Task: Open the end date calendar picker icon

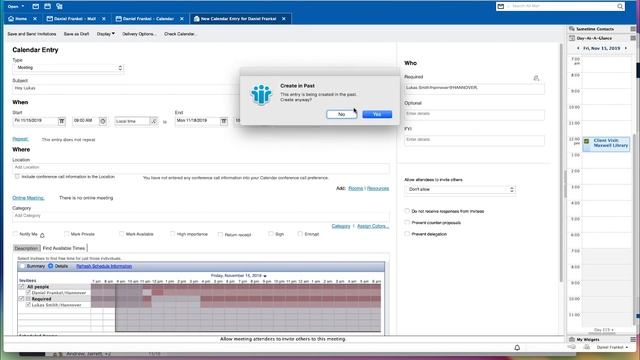Action: click(x=224, y=121)
